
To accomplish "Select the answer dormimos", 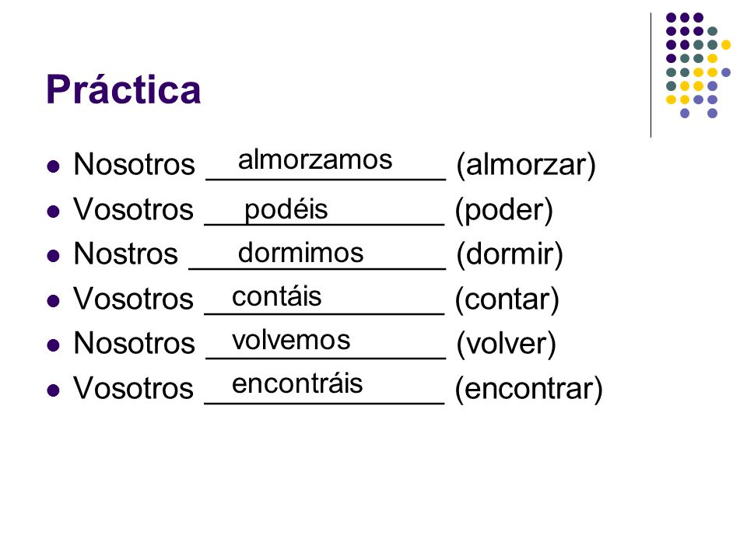I will point(300,252).
